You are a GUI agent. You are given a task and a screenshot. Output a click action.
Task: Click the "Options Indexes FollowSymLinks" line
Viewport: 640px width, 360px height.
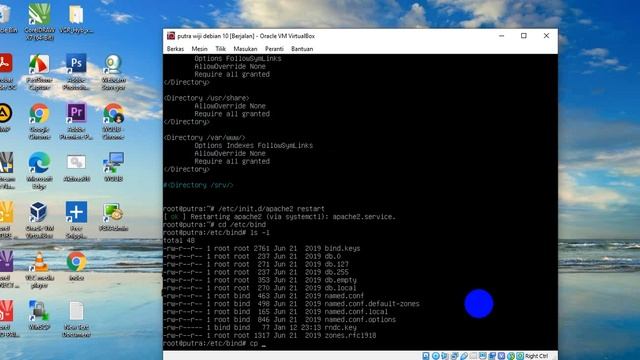[253, 145]
